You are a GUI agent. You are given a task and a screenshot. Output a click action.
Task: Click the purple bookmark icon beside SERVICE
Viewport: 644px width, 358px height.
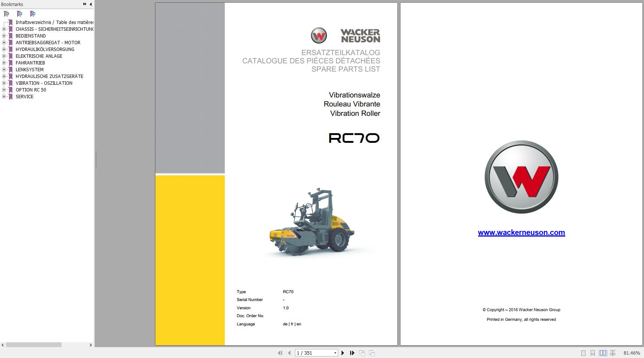point(11,96)
